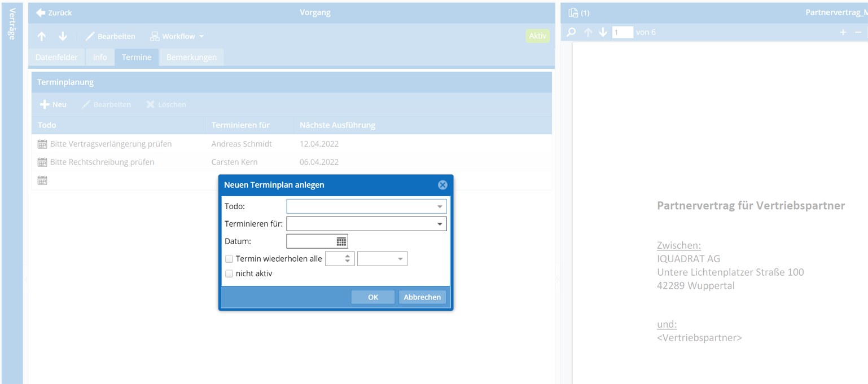The image size is (868, 384).
Task: Click heading Partnervertrag für Vertriebspartner
Action: pos(751,205)
